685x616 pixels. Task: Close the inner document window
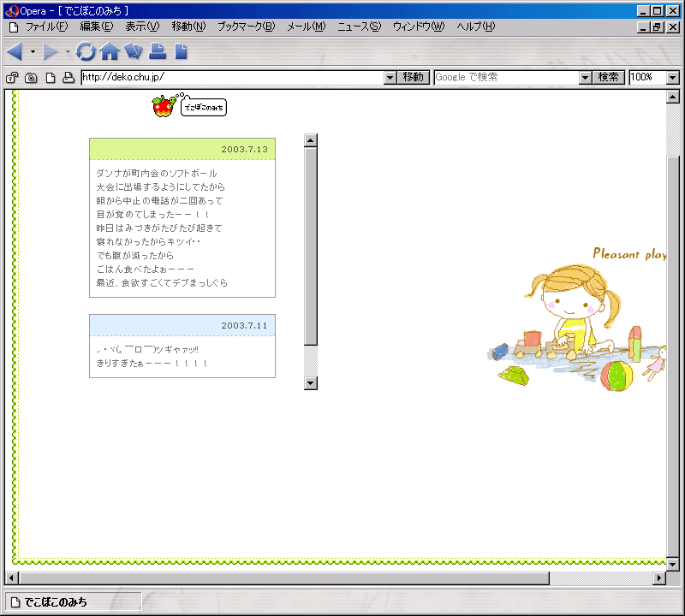pyautogui.click(x=673, y=27)
